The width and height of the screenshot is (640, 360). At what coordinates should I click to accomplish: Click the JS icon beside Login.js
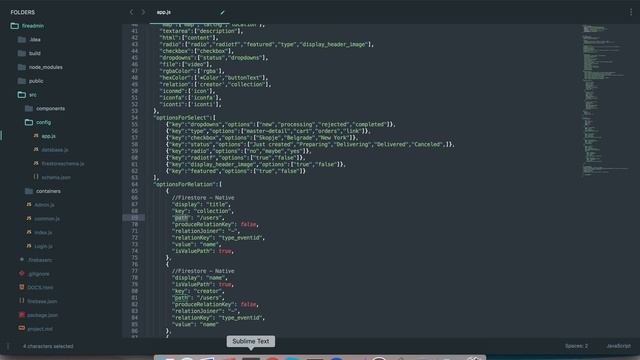pyautogui.click(x=29, y=246)
